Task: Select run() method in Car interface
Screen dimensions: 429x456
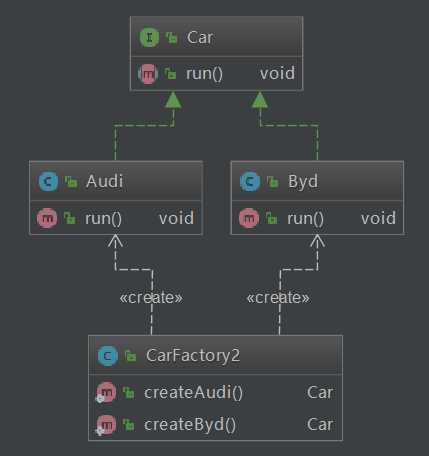Action: coord(204,74)
